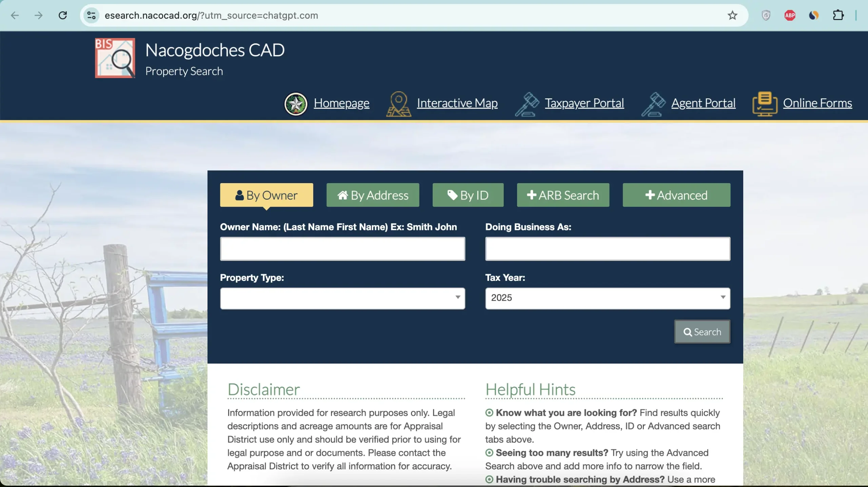Viewport: 868px width, 487px height.
Task: Click the gavel icon for Taxpayer Portal
Action: click(x=526, y=103)
